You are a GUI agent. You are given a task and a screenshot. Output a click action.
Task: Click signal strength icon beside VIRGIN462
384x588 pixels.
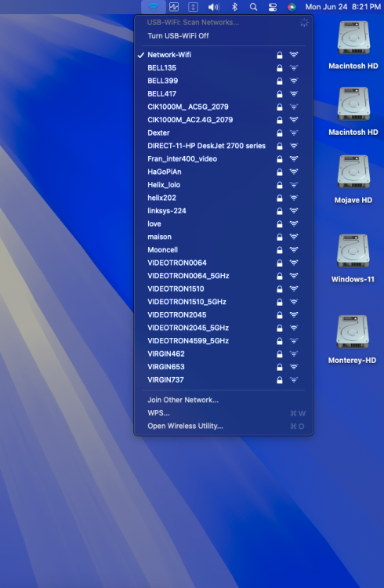[294, 354]
